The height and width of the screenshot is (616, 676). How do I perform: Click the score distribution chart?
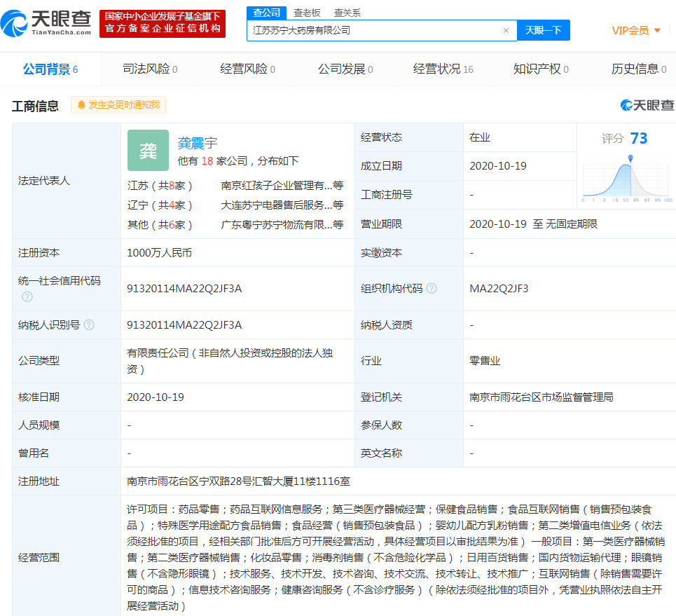627,179
